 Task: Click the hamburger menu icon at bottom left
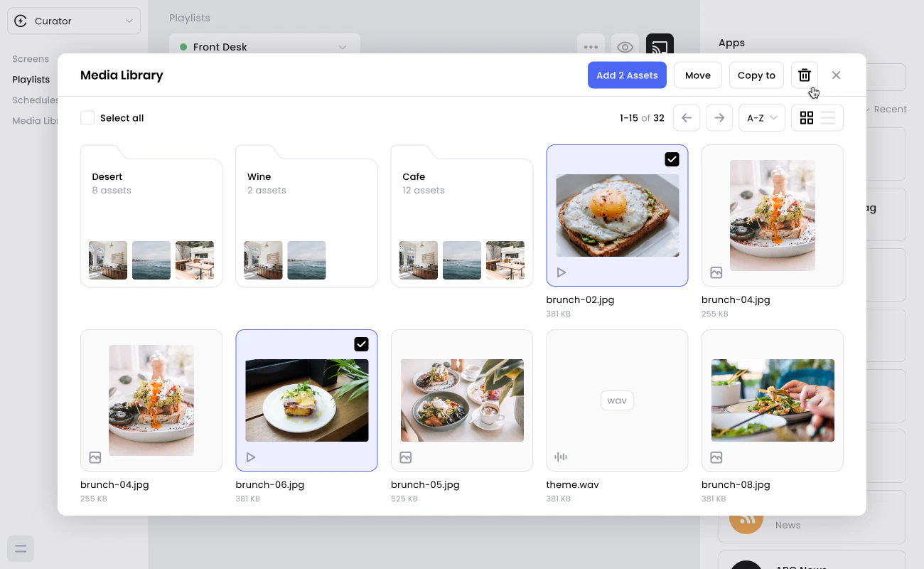tap(21, 548)
